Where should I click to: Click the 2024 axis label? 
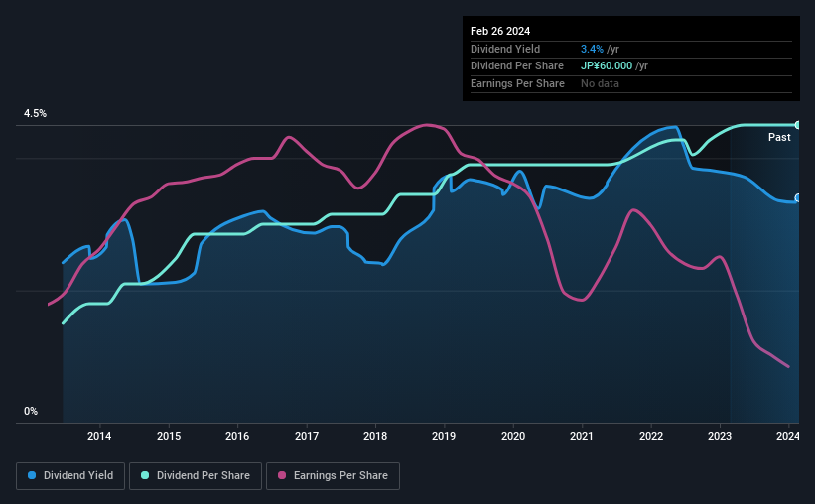click(x=788, y=436)
